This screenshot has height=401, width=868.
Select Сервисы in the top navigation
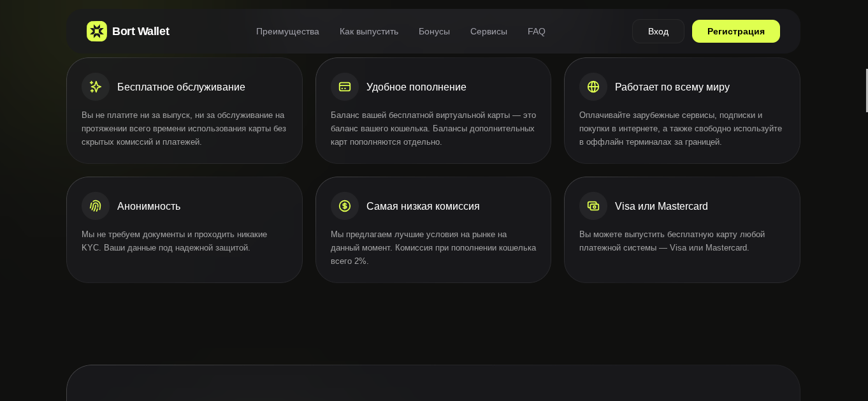[x=489, y=31]
